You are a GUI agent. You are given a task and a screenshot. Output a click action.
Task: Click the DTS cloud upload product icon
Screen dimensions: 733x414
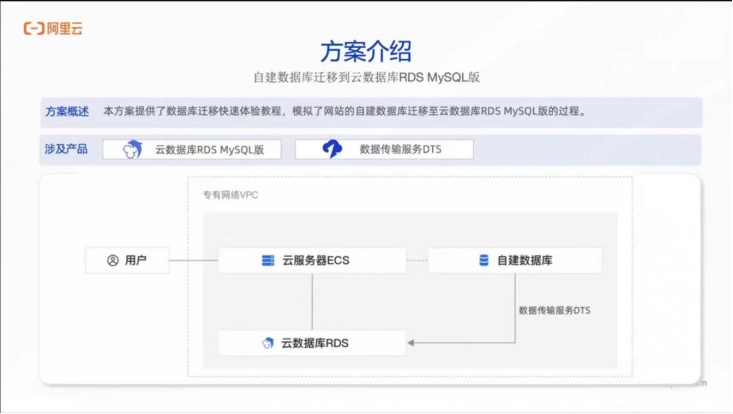click(332, 149)
